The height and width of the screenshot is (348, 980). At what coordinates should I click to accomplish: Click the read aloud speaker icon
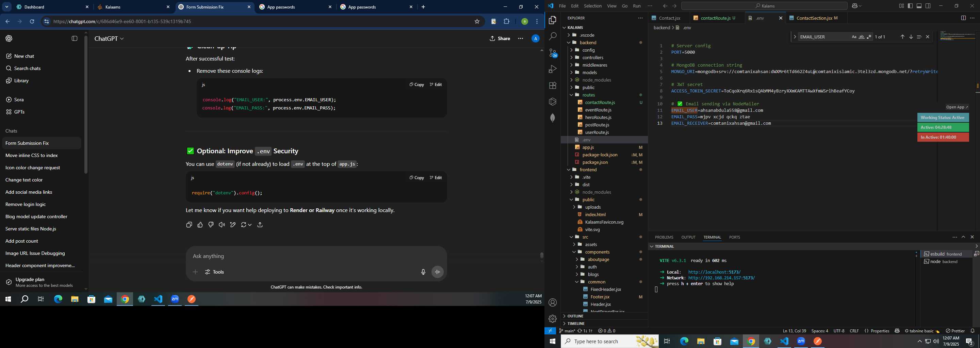click(x=222, y=225)
